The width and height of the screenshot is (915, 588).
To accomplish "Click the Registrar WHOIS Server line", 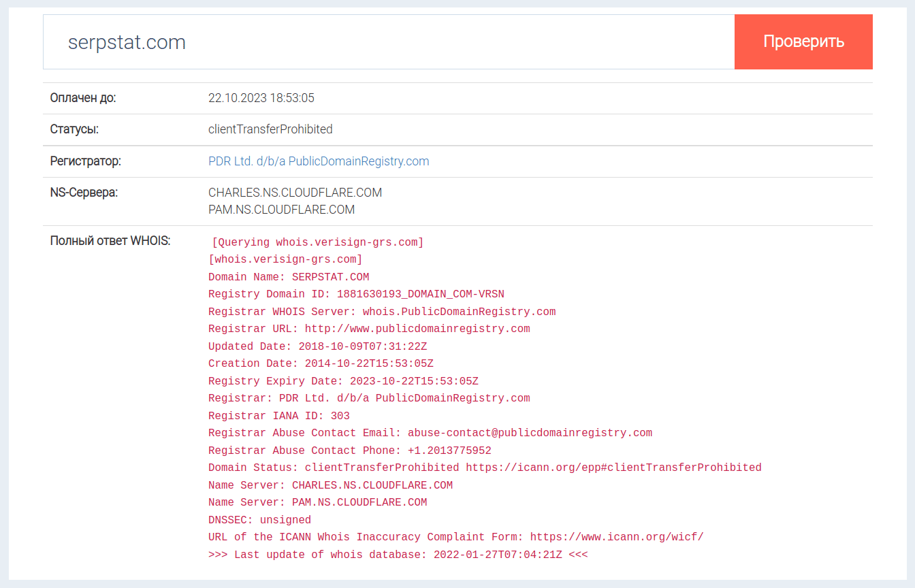I will pyautogui.click(x=382, y=312).
